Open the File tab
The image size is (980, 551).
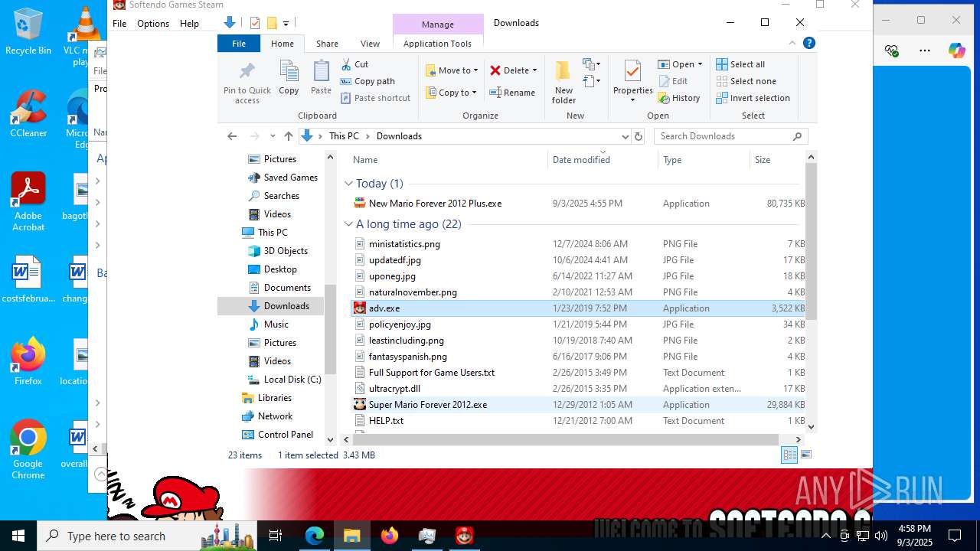point(239,44)
